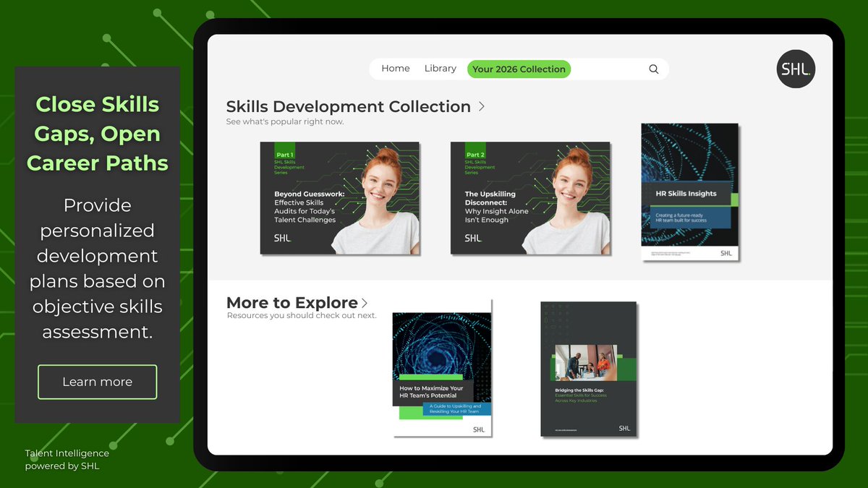Open the Skills Development Collection heading
Viewport: 868px width, 488px height.
349,106
